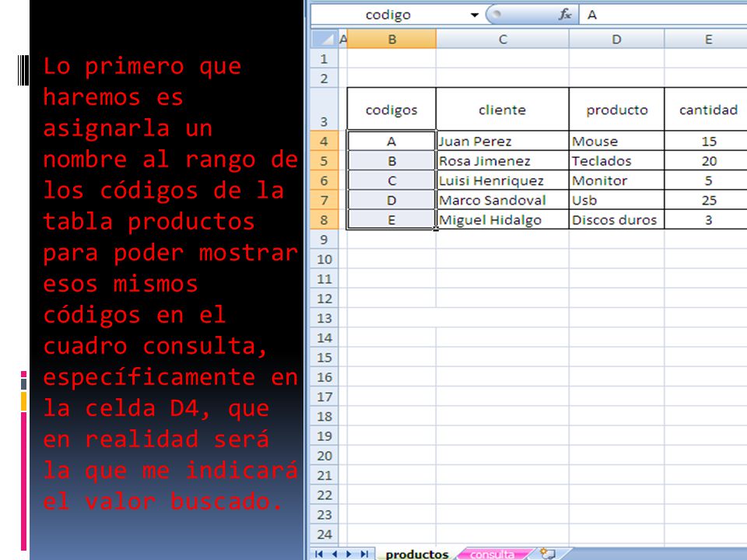Select column D header
Image resolution: width=747 pixels, height=560 pixels.
616,39
